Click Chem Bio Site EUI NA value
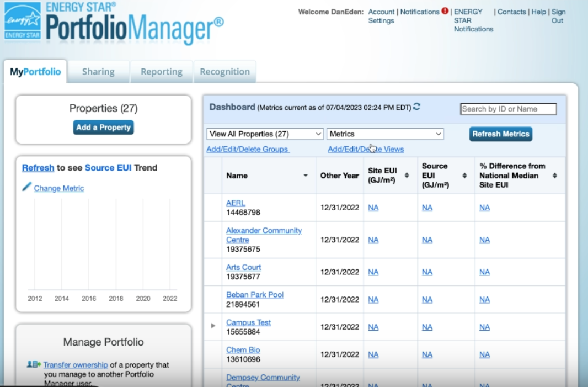Screen dimensions: 588x387 pyautogui.click(x=373, y=354)
